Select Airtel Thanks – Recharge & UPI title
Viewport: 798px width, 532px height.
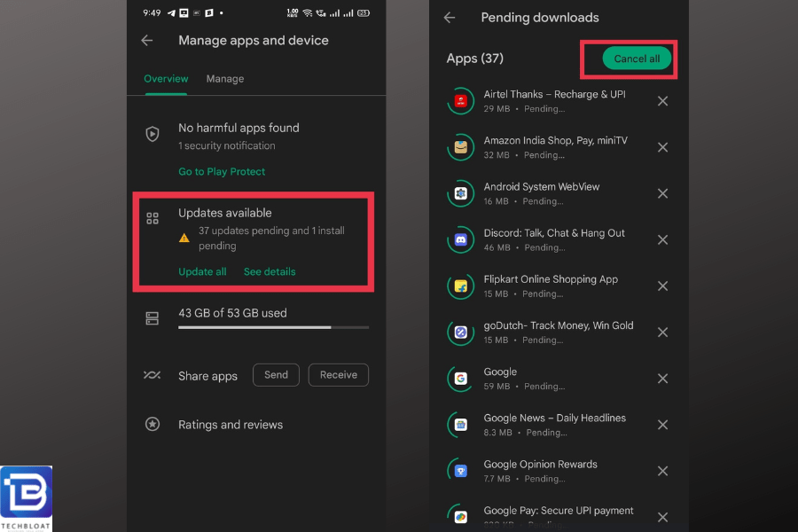pyautogui.click(x=554, y=94)
